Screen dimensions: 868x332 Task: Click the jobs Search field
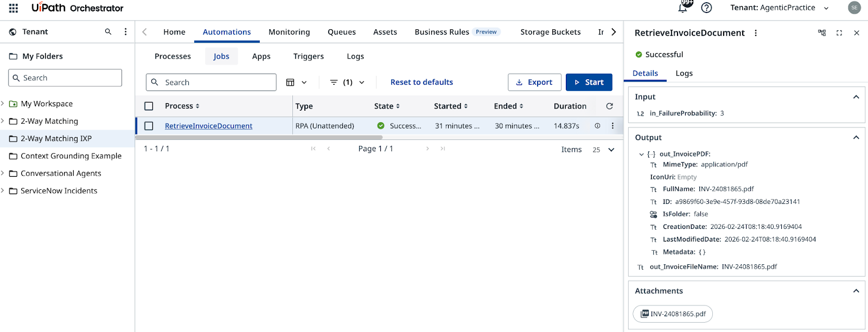click(x=211, y=82)
